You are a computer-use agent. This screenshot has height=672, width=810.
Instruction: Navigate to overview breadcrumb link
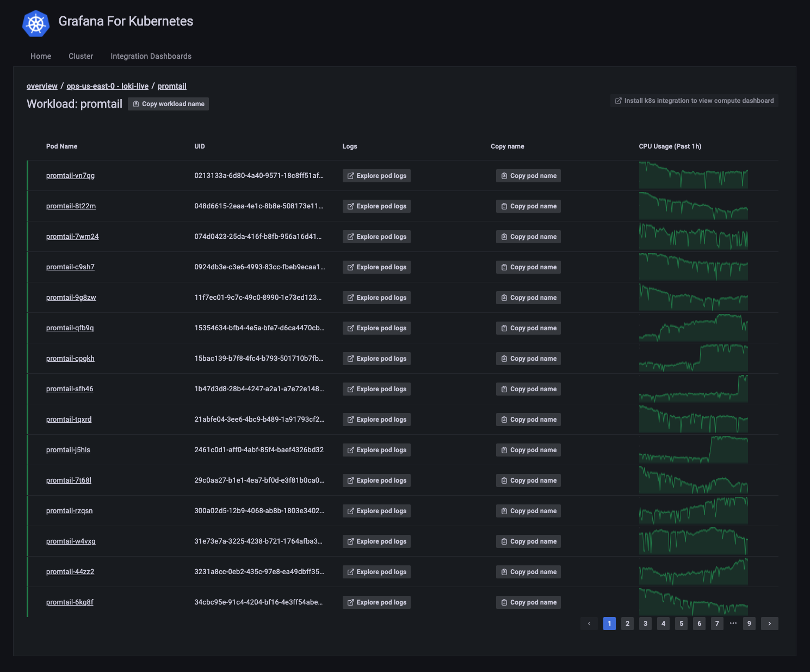click(42, 86)
